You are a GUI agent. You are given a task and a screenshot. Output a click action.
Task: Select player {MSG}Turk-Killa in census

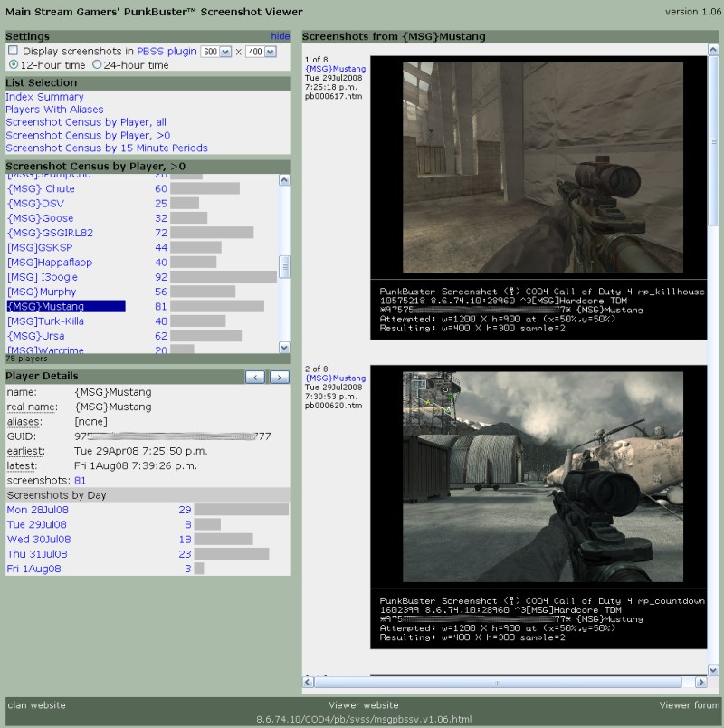point(45,321)
